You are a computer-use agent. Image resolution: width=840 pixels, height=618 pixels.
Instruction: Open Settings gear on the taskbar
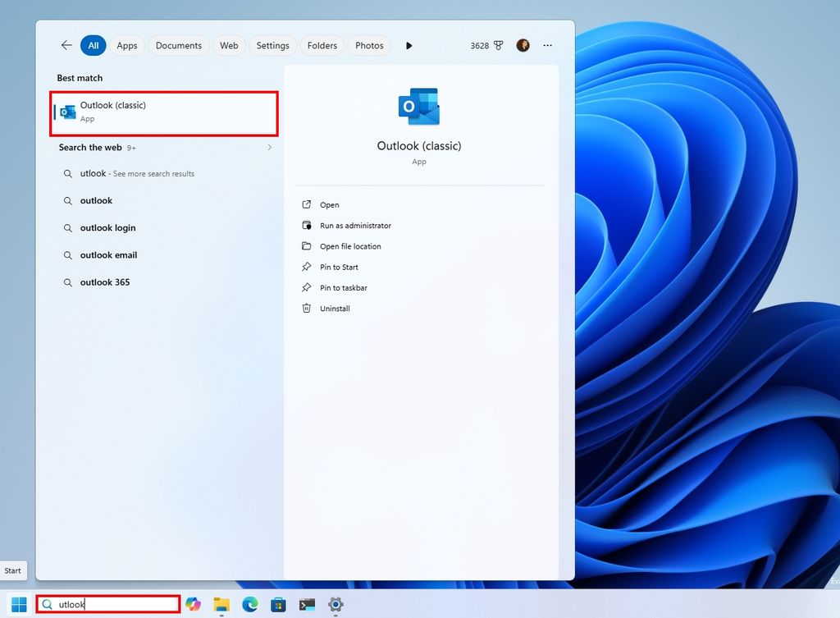click(336, 605)
